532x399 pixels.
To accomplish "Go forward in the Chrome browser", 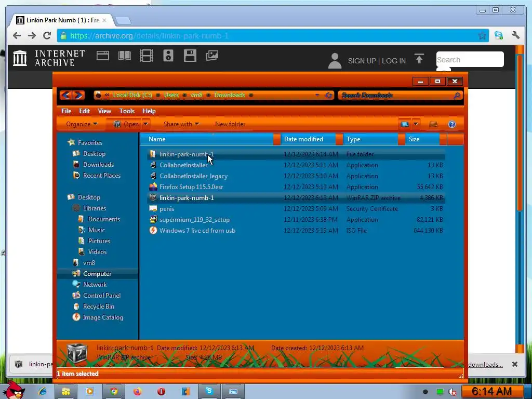I will tap(32, 36).
